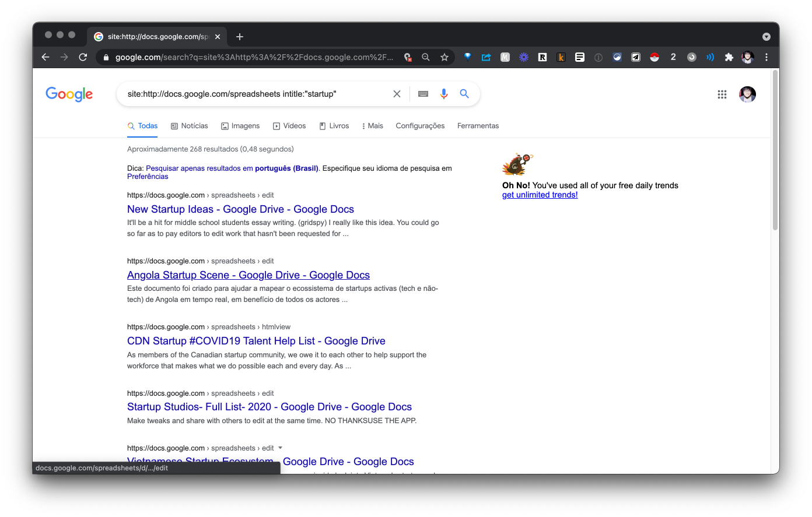Viewport: 812px width, 517px height.
Task: Open New Startup Ideas result
Action: (240, 209)
